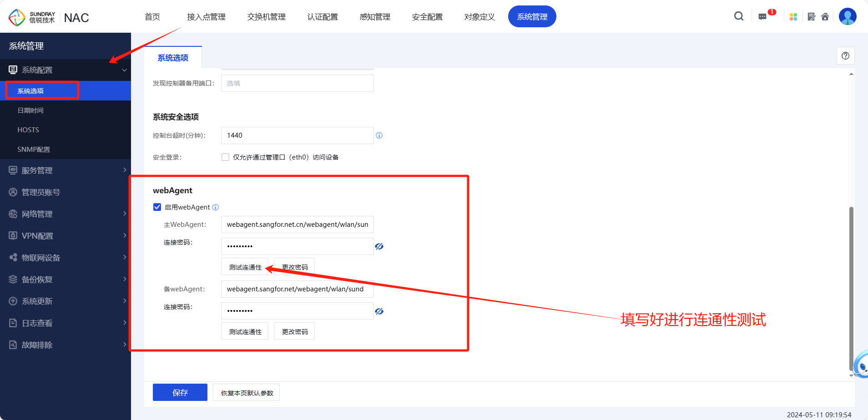
Task: Expand the 网络管理 menu arrow
Action: [125, 213]
